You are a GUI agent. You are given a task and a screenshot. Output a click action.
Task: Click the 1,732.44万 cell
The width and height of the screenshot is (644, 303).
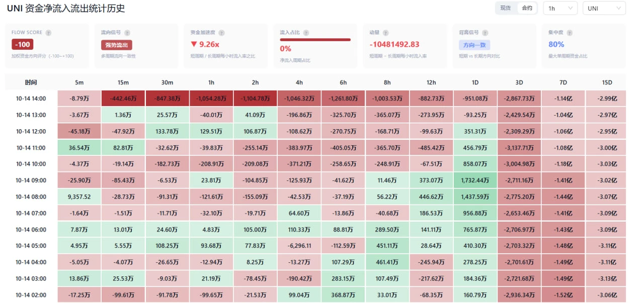tap(475, 180)
